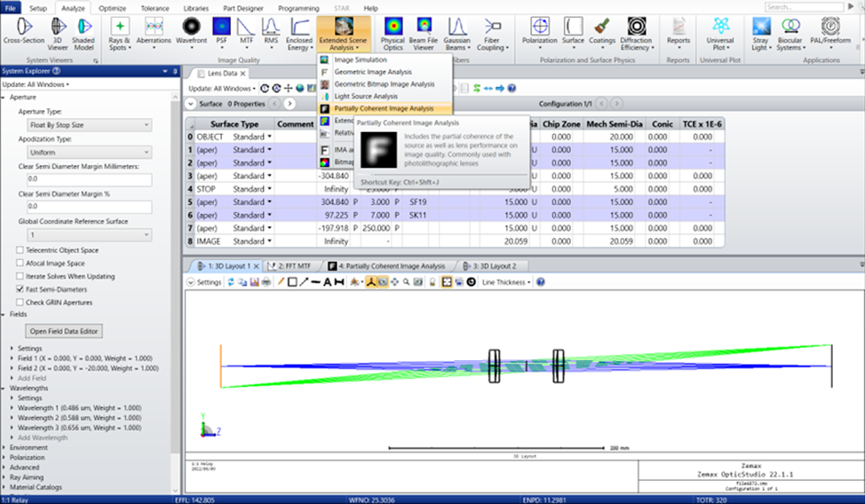Select Partially Coherent Image Analysis menu item
The width and height of the screenshot is (865, 504).
pyautogui.click(x=384, y=108)
